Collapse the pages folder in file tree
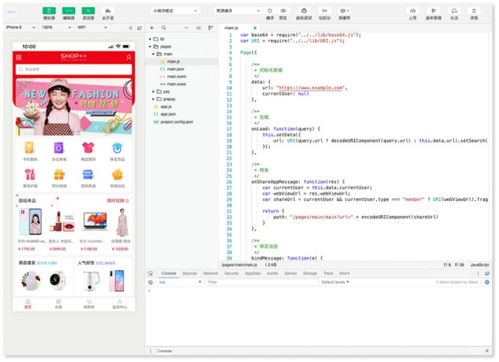This screenshot has height=362, width=499. 150,46
